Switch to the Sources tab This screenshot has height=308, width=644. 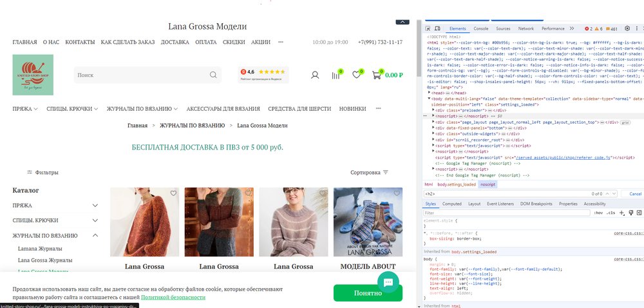[503, 29]
